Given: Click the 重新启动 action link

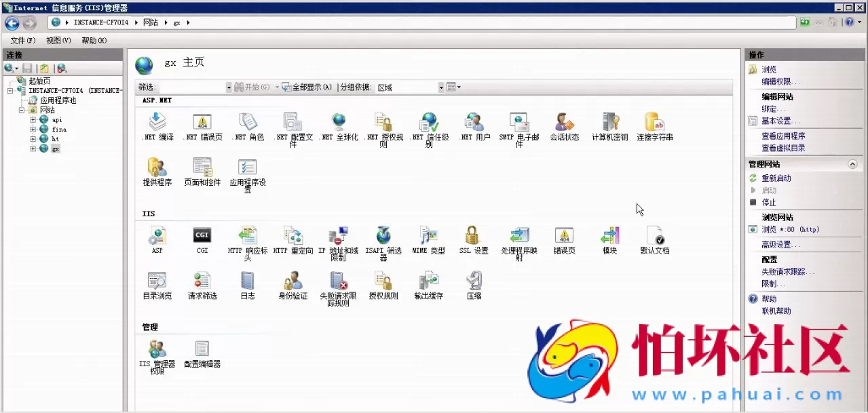Looking at the screenshot, I should click(x=776, y=178).
